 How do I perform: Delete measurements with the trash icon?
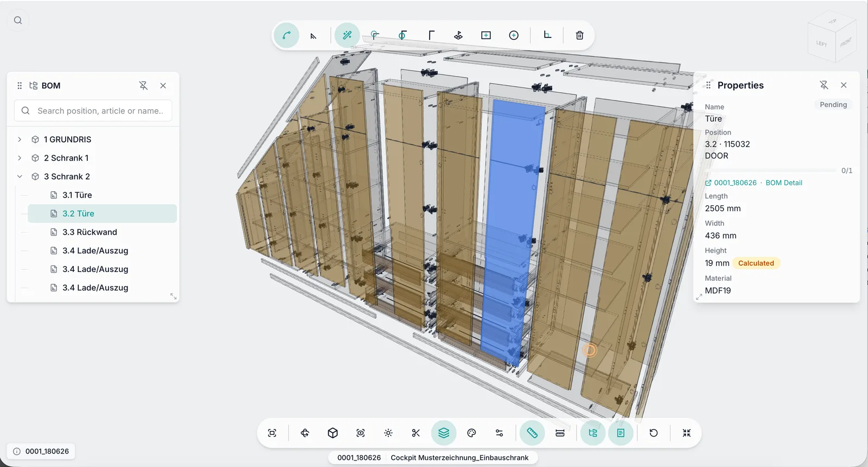click(x=579, y=35)
